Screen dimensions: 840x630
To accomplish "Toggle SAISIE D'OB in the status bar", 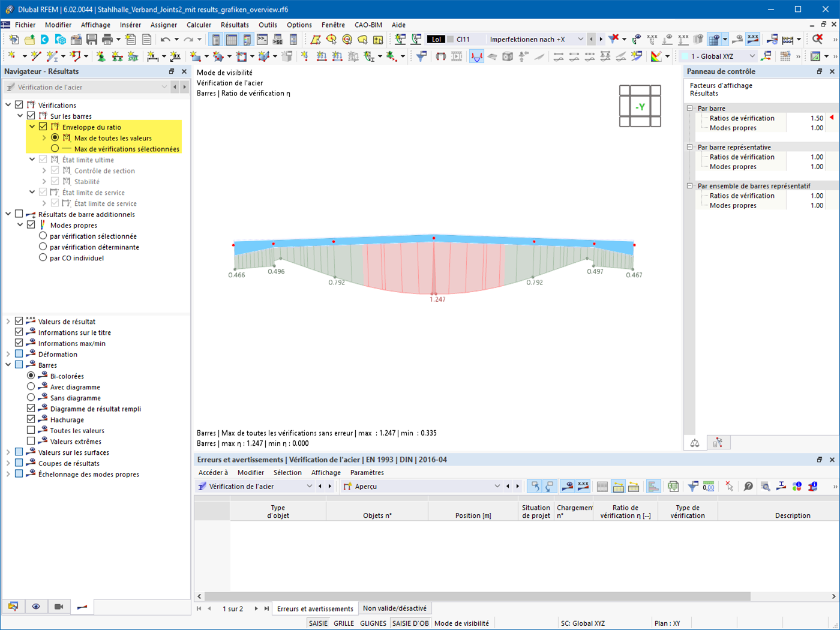I will click(410, 623).
